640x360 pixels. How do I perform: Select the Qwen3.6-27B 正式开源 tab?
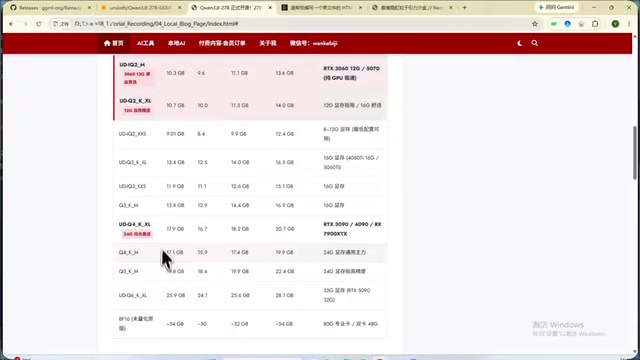click(231, 7)
